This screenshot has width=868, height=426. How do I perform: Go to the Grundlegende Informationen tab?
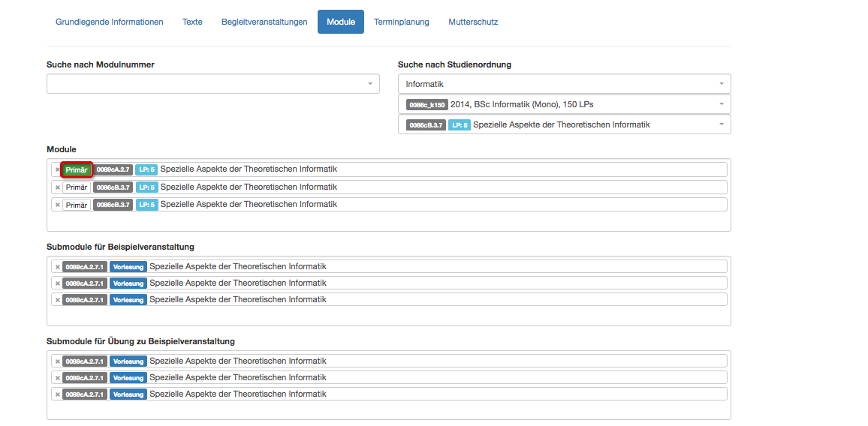110,22
